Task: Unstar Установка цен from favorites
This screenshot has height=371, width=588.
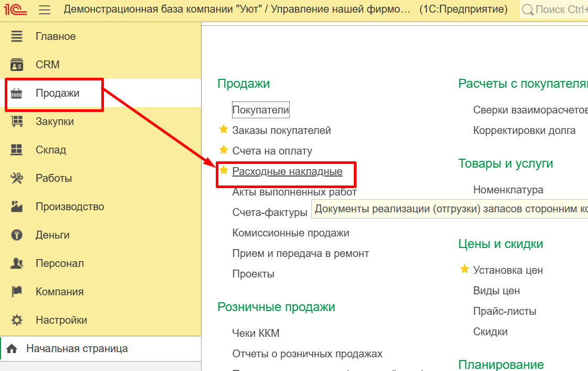Action: (465, 270)
